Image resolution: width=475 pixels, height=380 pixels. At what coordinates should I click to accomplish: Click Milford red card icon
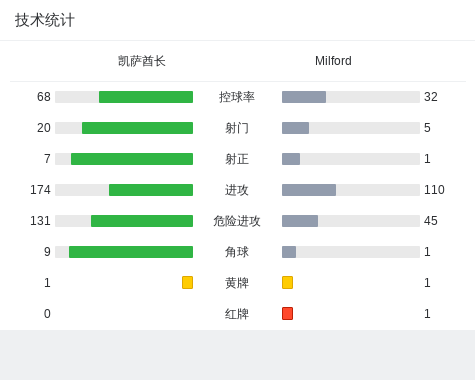pyautogui.click(x=287, y=313)
